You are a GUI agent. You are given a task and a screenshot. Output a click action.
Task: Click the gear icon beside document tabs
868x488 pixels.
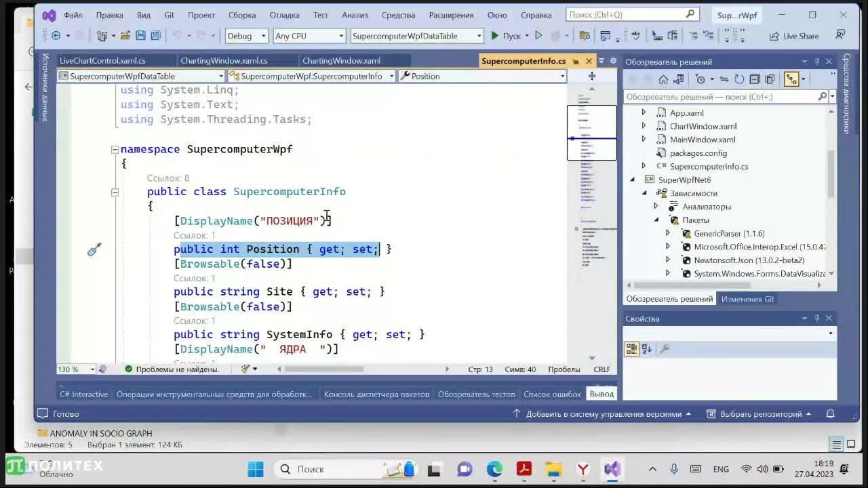(613, 61)
